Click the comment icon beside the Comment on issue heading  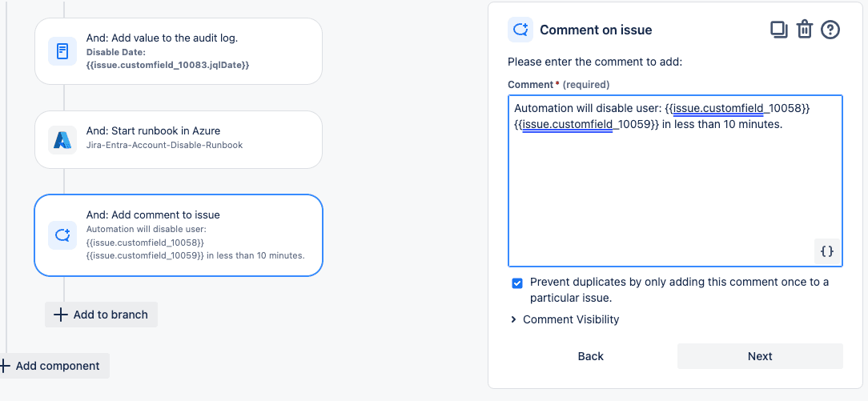tap(520, 30)
